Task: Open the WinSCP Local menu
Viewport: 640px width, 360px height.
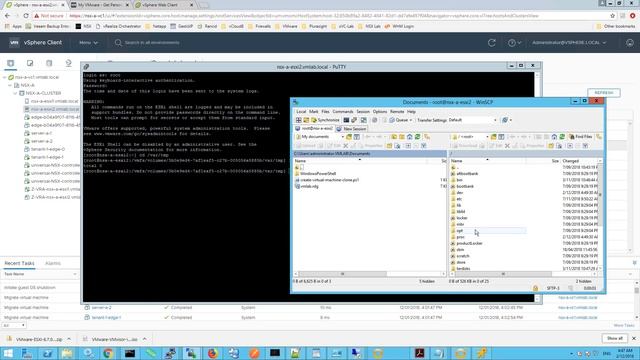Action: pos(301,111)
